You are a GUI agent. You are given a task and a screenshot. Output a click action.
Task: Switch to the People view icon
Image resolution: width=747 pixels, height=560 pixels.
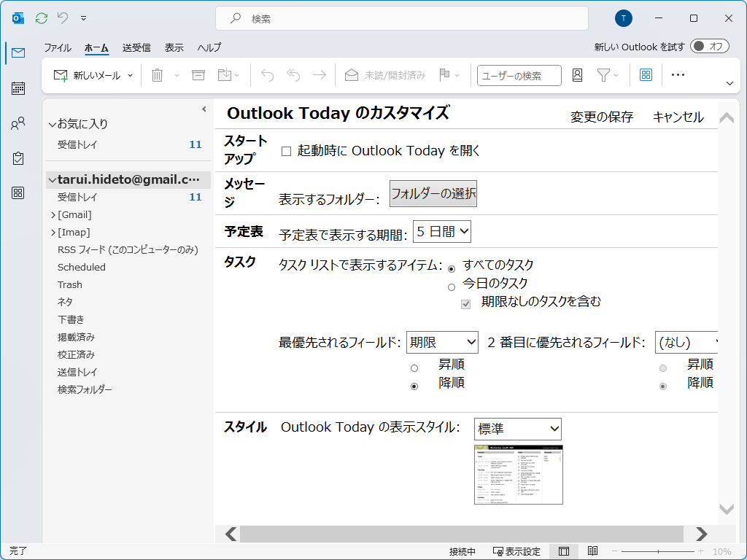(18, 124)
